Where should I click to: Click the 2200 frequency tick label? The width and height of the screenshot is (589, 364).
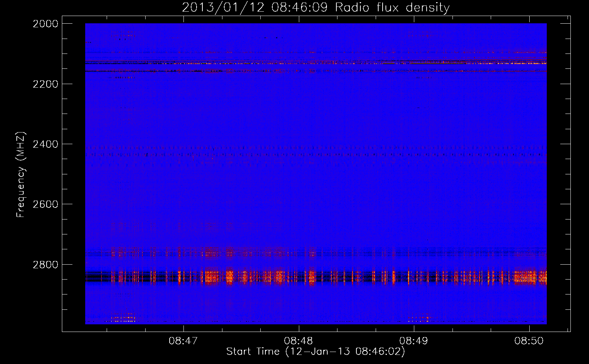click(x=46, y=84)
